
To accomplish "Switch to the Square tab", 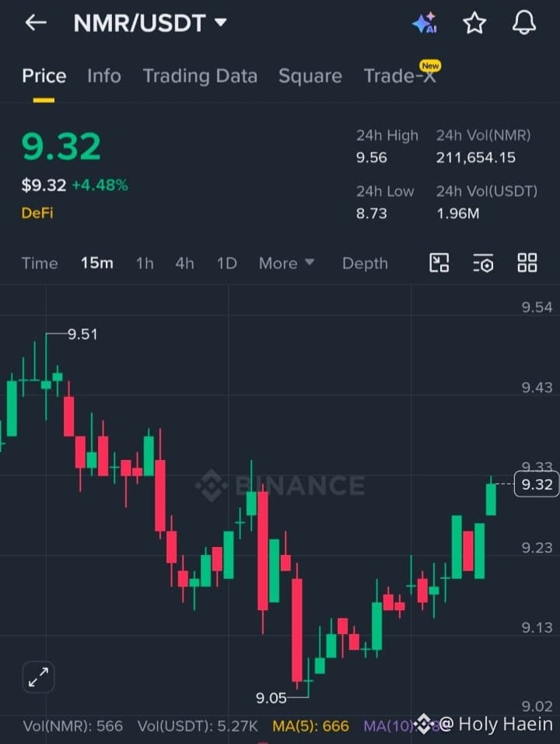I will pyautogui.click(x=310, y=76).
